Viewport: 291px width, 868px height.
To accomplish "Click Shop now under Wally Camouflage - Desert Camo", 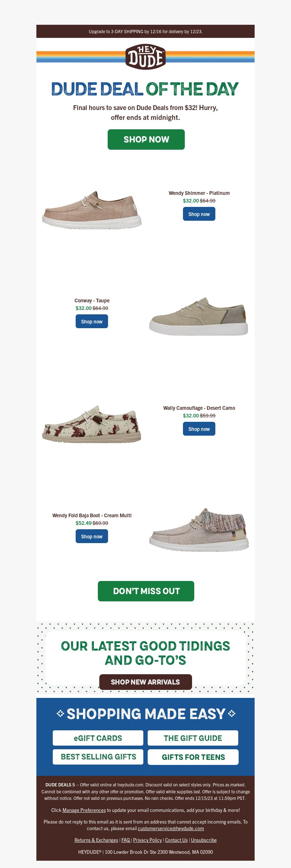I will pos(199,429).
